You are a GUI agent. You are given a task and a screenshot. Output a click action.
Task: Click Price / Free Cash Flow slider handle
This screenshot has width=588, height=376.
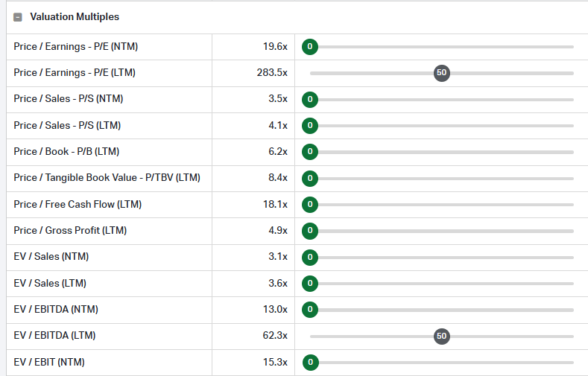coord(310,205)
